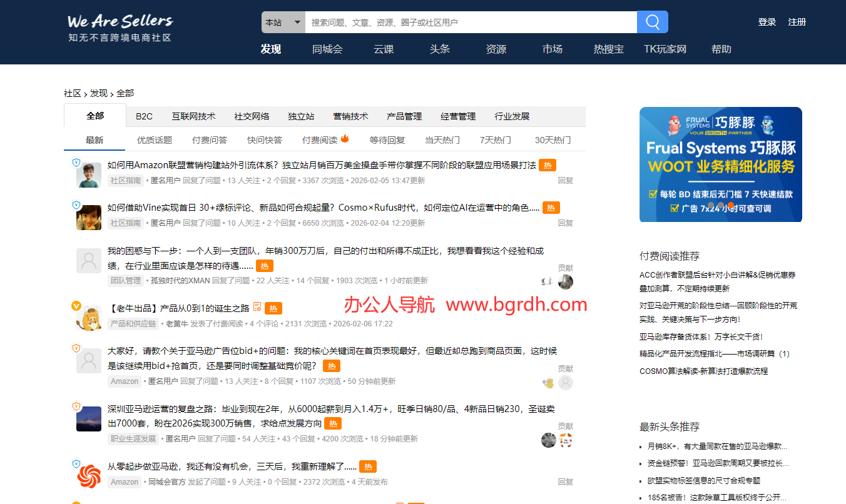This screenshot has width=846, height=504.
Task: Switch to the 付费问答 sort tab
Action: [x=210, y=140]
